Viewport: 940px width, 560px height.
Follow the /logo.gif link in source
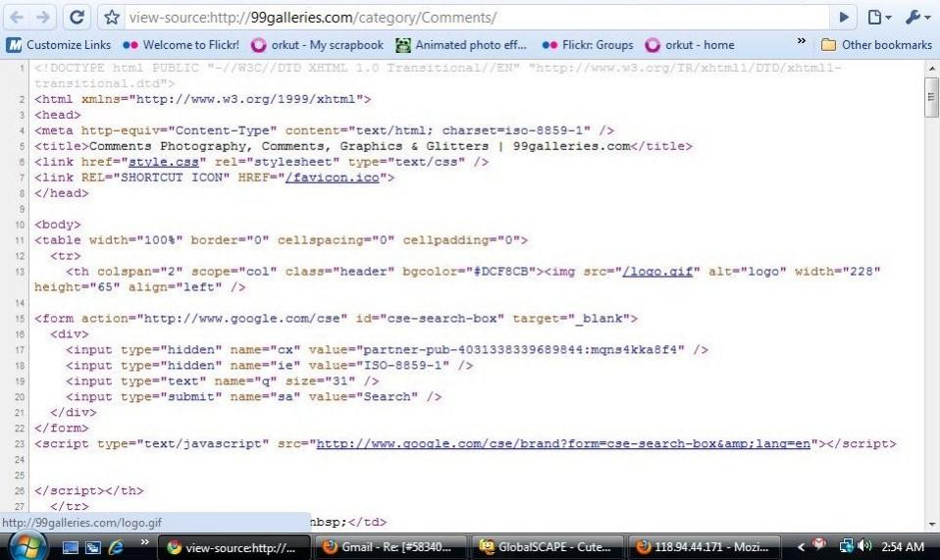coord(657,272)
